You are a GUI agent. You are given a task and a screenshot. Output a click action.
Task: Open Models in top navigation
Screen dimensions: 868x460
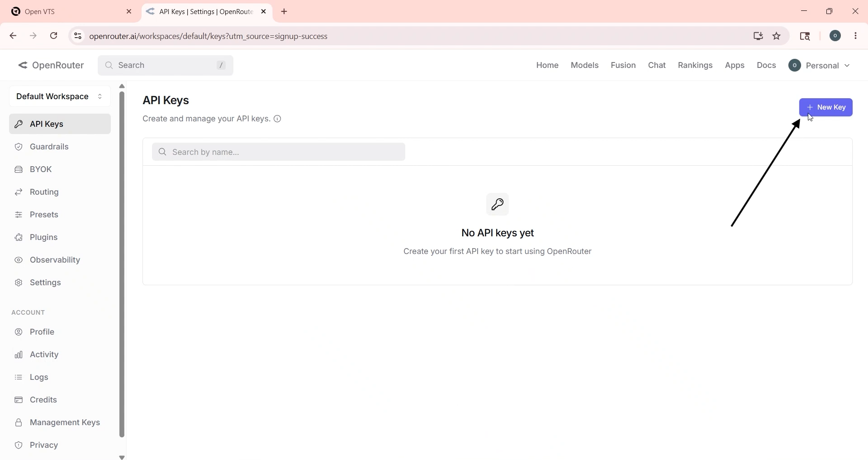tap(584, 66)
